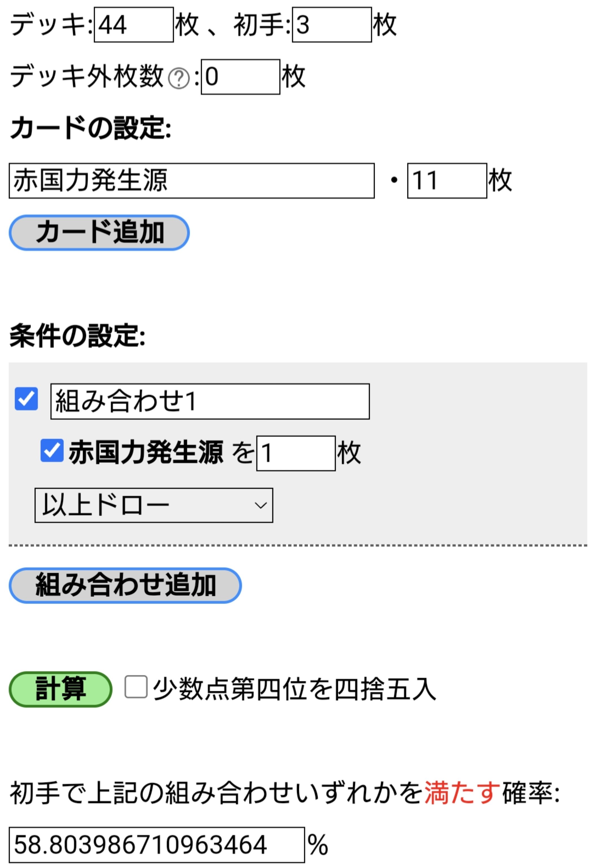This screenshot has width=596, height=868.
Task: Focus the デッキ外枚数 field showing 0
Action: click(x=241, y=77)
